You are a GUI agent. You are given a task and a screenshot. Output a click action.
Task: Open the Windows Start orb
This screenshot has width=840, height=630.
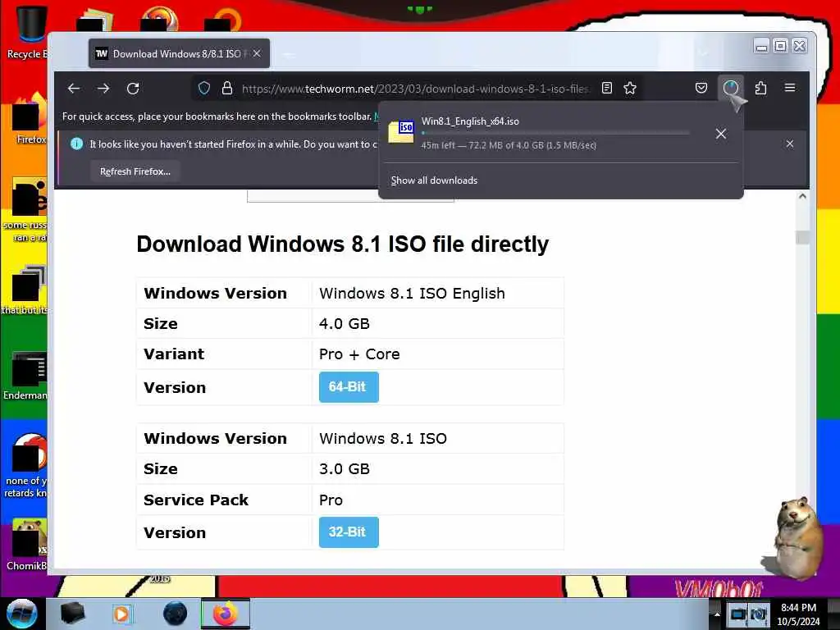[21, 614]
